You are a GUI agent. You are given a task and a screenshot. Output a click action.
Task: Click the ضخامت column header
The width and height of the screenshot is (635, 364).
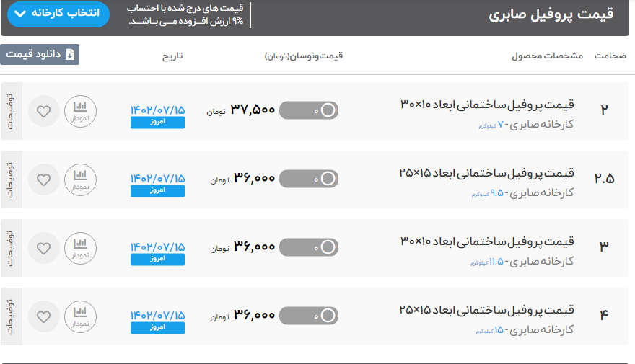[610, 56]
